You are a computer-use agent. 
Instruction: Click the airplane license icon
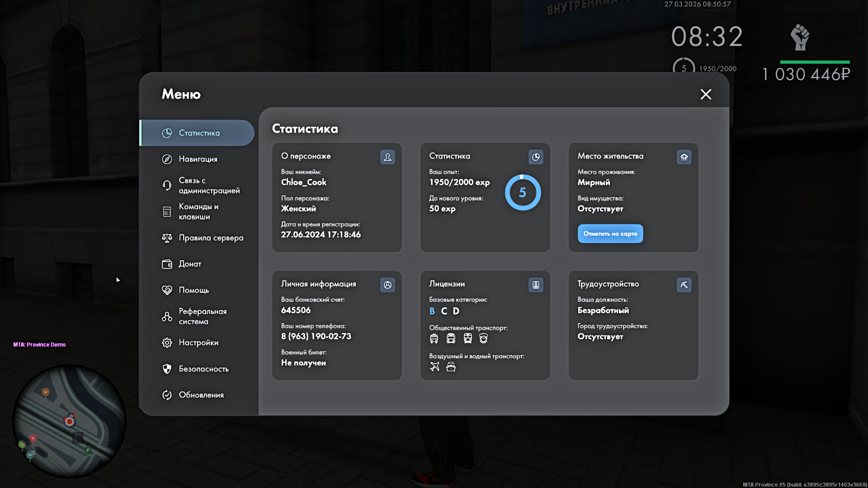pos(434,366)
